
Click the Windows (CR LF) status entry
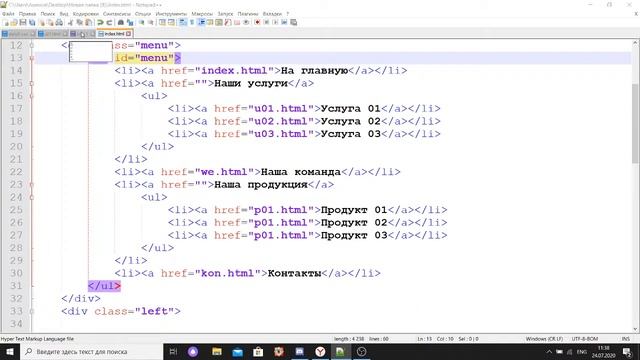click(544, 339)
